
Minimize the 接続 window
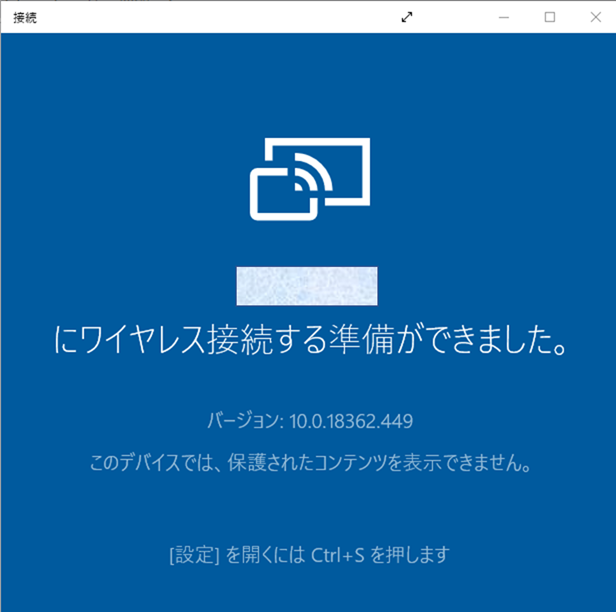[504, 17]
